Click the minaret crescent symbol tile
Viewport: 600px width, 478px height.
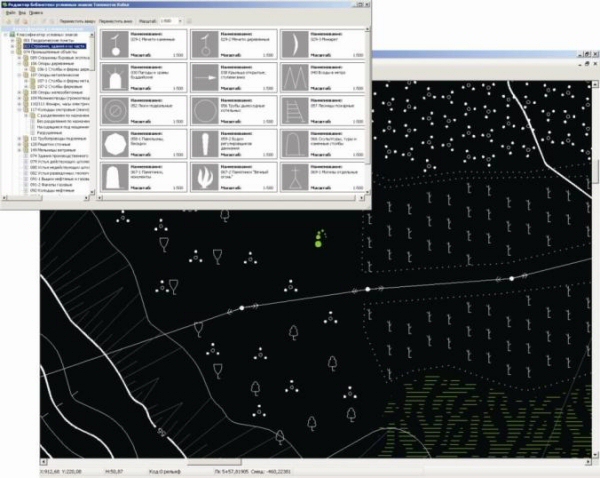pyautogui.click(x=294, y=44)
